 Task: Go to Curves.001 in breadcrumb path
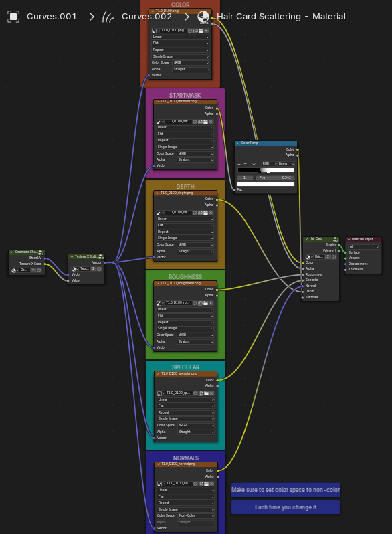point(52,16)
